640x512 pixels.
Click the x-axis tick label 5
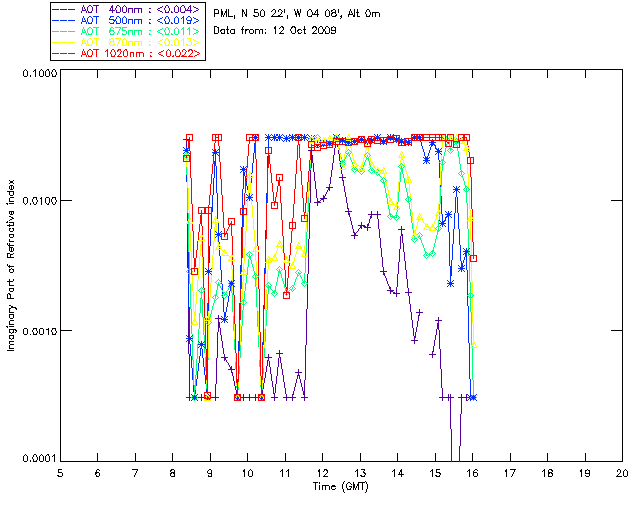pos(60,473)
